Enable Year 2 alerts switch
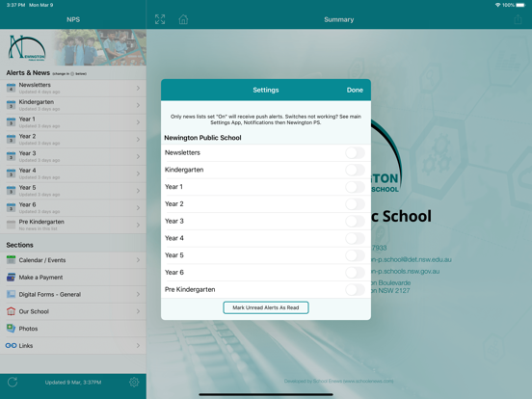The image size is (532, 399). [x=355, y=204]
